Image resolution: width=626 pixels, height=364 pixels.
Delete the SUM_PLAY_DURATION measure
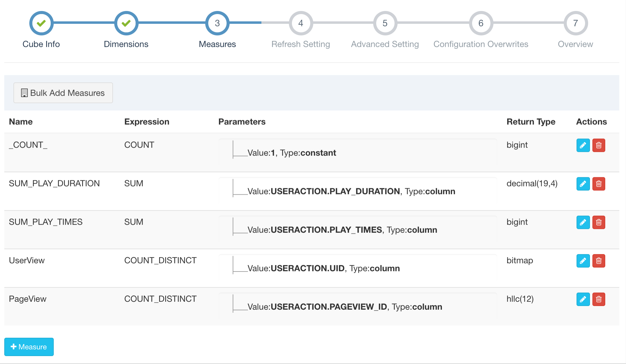coord(599,184)
